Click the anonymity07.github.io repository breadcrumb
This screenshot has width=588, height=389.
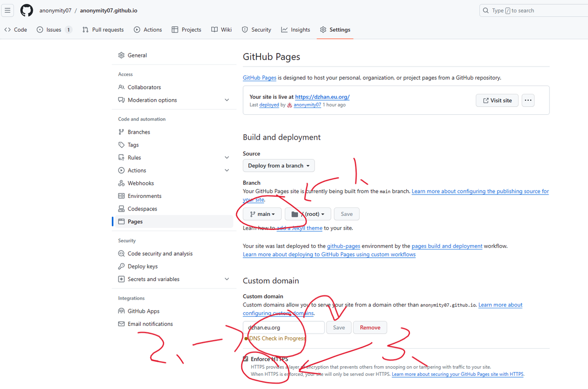108,10
